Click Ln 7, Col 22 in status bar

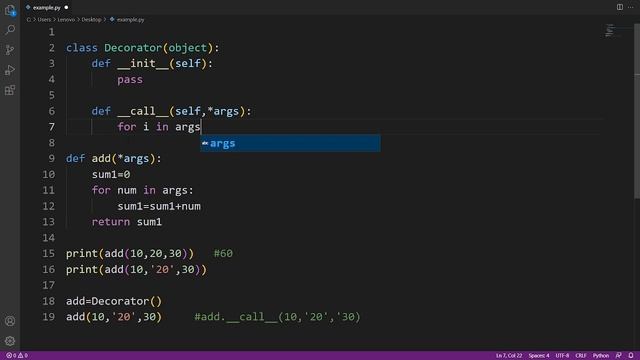(509, 356)
